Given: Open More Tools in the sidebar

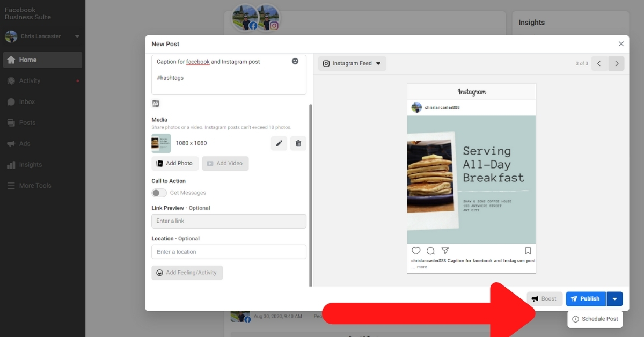Looking at the screenshot, I should coord(42,185).
